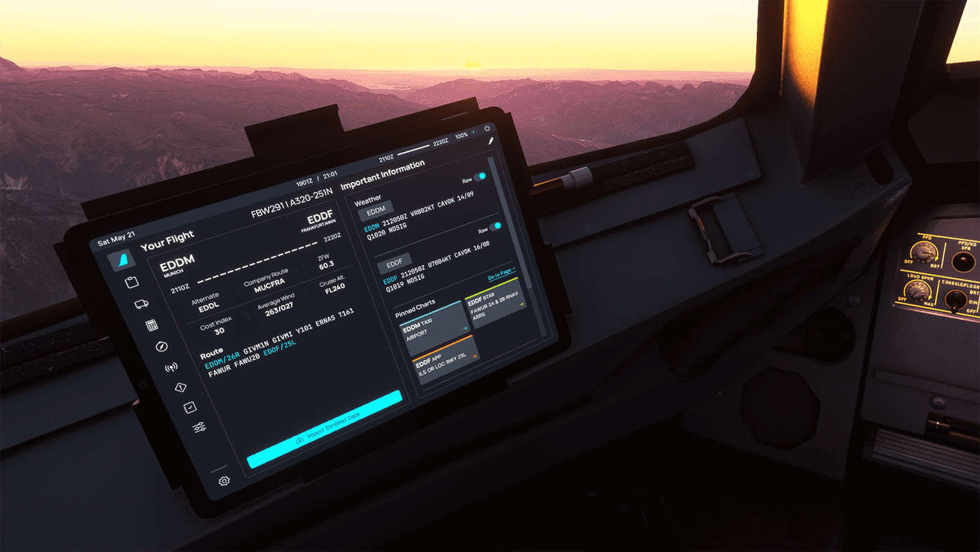Click the Your Flight heading
The height and width of the screenshot is (552, 980).
(x=167, y=242)
